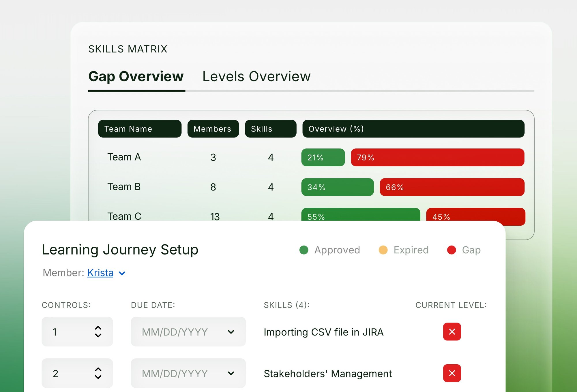Sort by the Members column header

[x=213, y=129]
